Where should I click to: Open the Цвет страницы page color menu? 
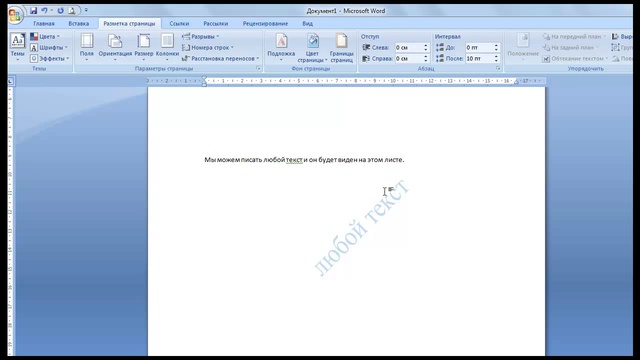312,48
